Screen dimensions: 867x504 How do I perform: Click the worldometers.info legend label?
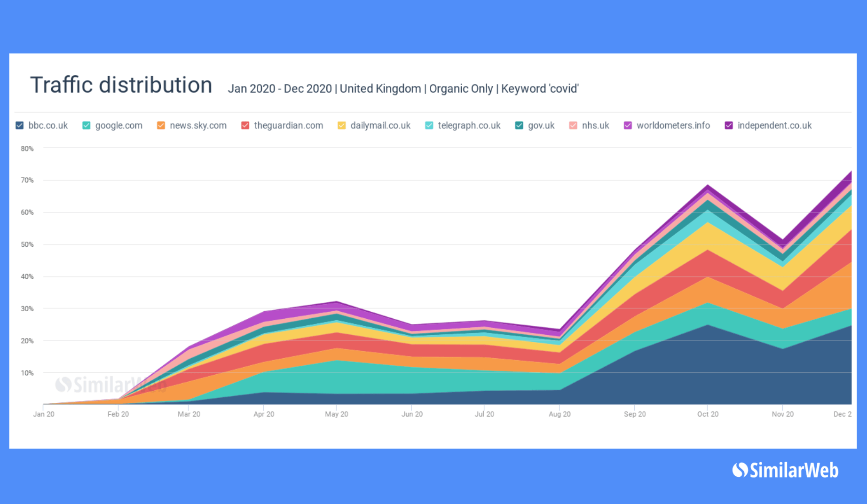click(x=673, y=126)
